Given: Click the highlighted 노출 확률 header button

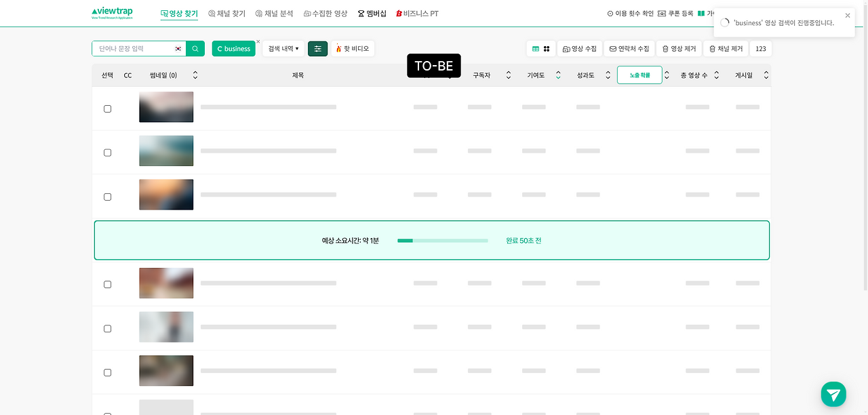Looking at the screenshot, I should pos(639,75).
